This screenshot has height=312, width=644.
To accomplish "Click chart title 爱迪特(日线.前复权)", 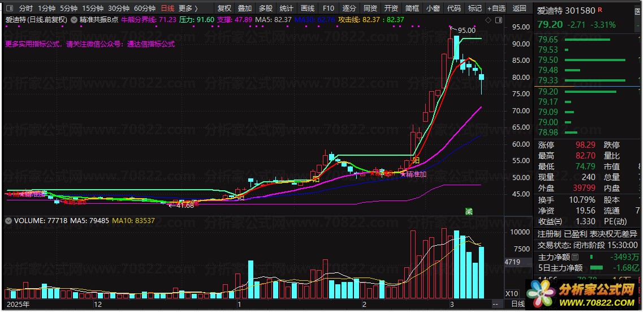I will (37, 19).
